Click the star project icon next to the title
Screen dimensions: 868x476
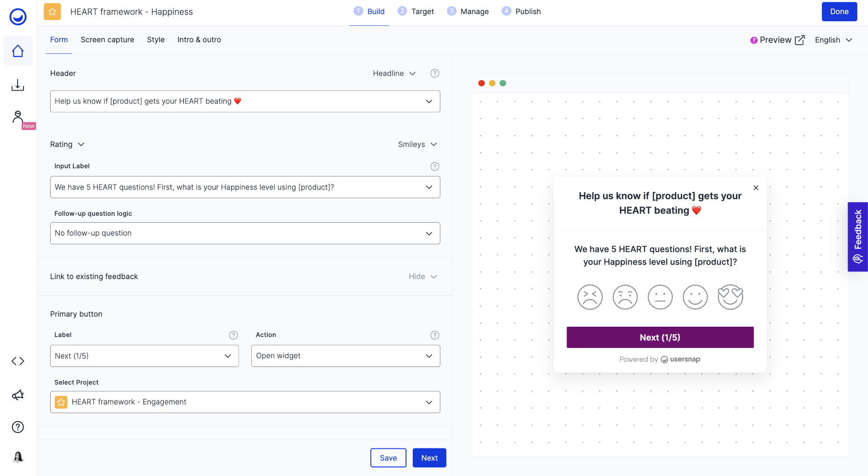52,11
